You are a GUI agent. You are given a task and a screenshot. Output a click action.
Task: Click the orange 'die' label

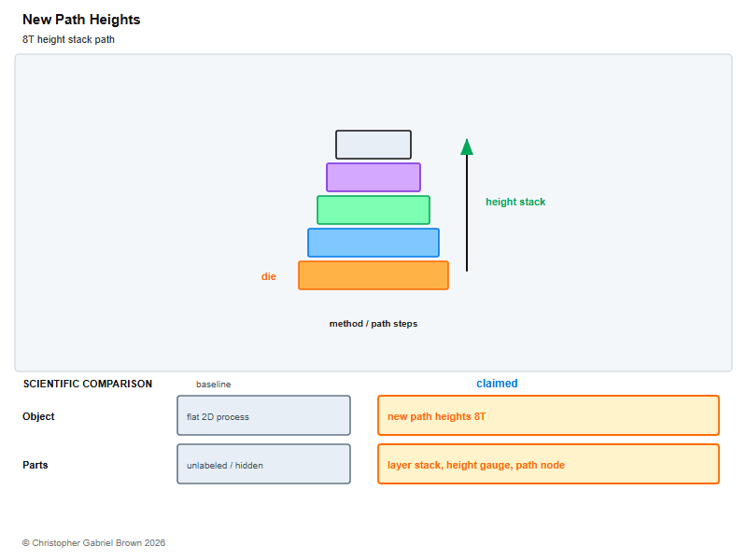coord(269,276)
